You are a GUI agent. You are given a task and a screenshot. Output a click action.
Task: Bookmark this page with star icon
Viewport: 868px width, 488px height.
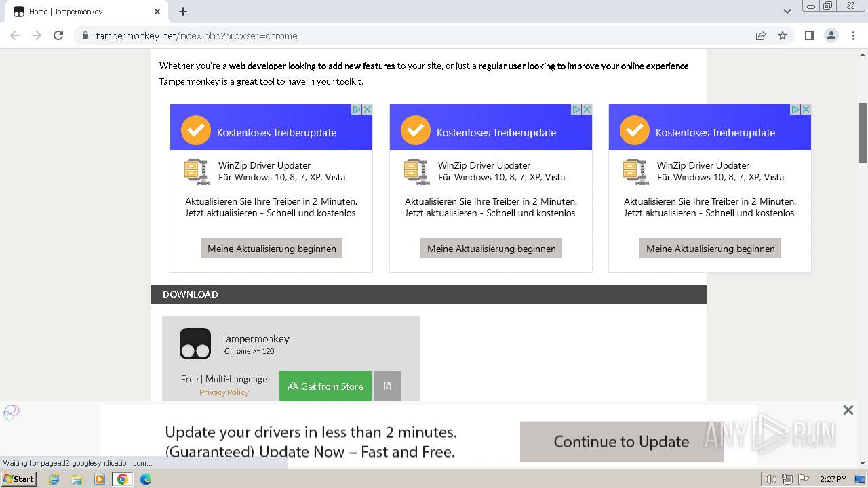coord(783,35)
